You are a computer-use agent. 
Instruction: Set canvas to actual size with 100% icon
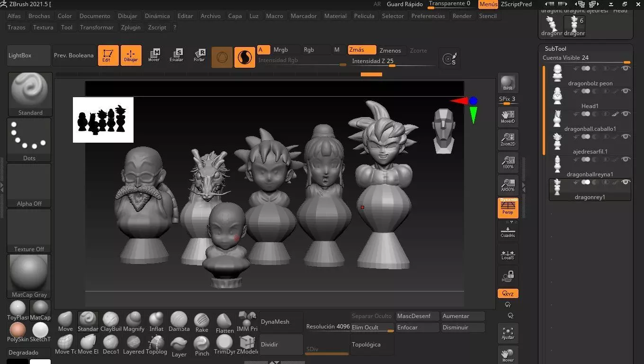click(x=508, y=162)
